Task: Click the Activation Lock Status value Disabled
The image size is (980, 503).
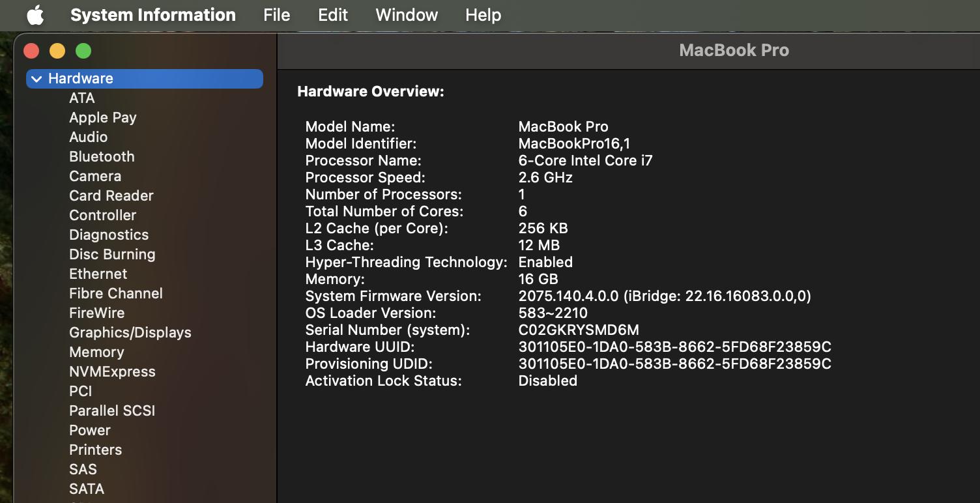Action: pos(547,381)
